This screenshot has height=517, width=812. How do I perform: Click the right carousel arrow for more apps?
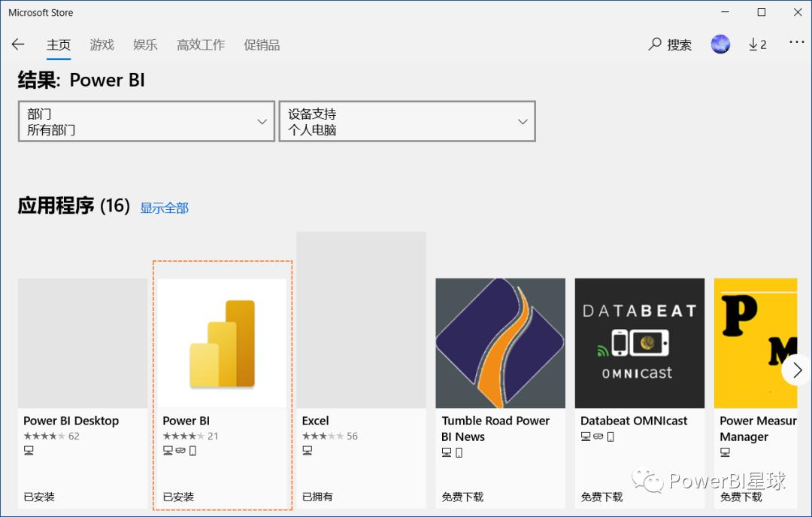798,370
